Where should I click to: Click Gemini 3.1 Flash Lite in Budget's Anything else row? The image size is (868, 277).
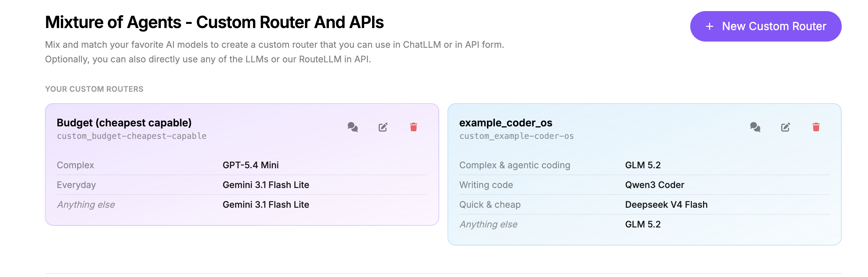(266, 205)
